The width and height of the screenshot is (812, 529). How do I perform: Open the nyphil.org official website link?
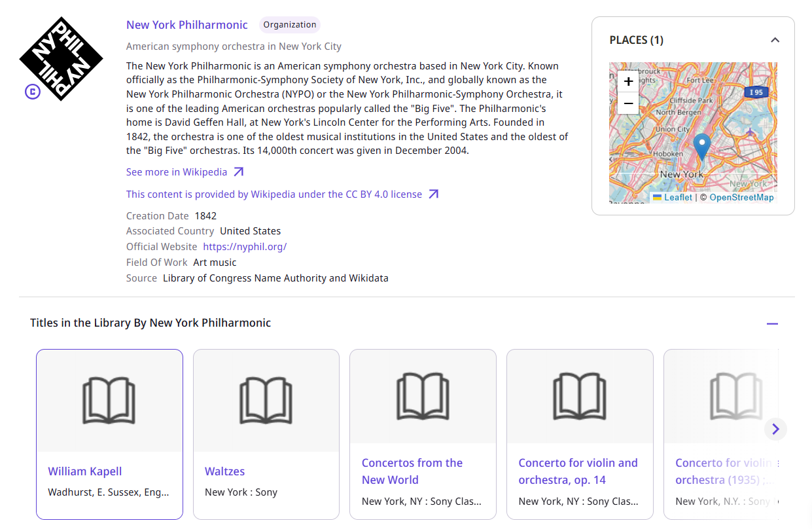pyautogui.click(x=245, y=247)
